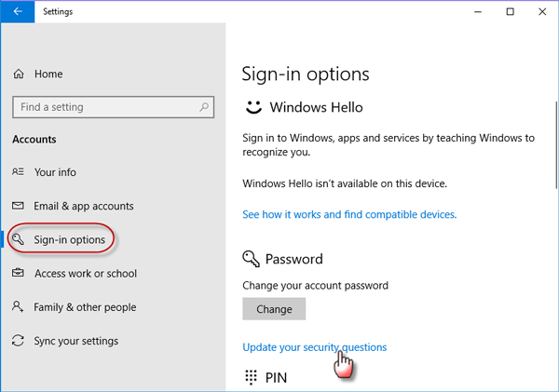Focus the Find a setting search box
This screenshot has width=559, height=392.
(x=102, y=107)
